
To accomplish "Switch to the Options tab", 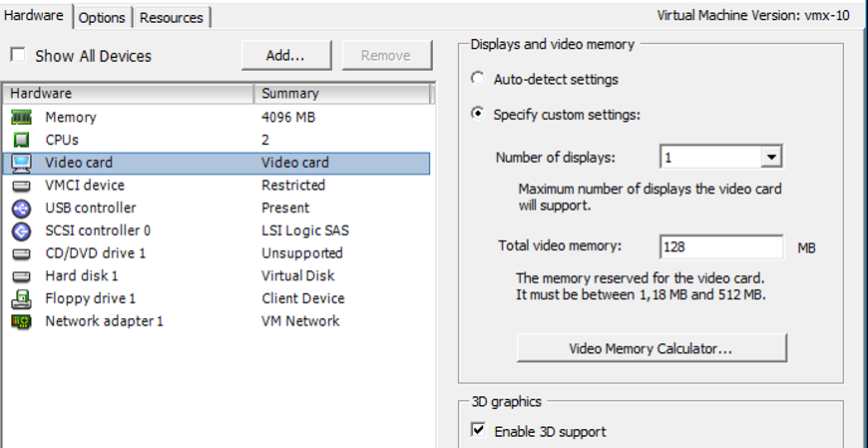I will (102, 18).
